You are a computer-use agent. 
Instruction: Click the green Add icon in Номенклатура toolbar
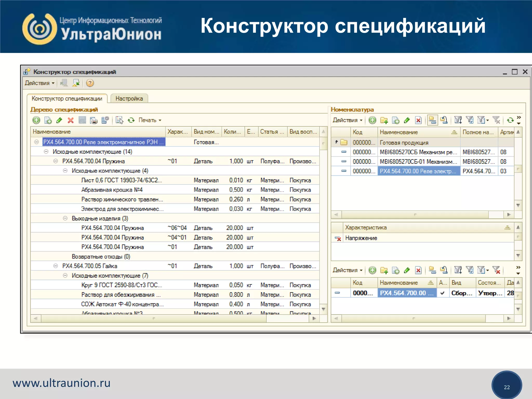[372, 120]
